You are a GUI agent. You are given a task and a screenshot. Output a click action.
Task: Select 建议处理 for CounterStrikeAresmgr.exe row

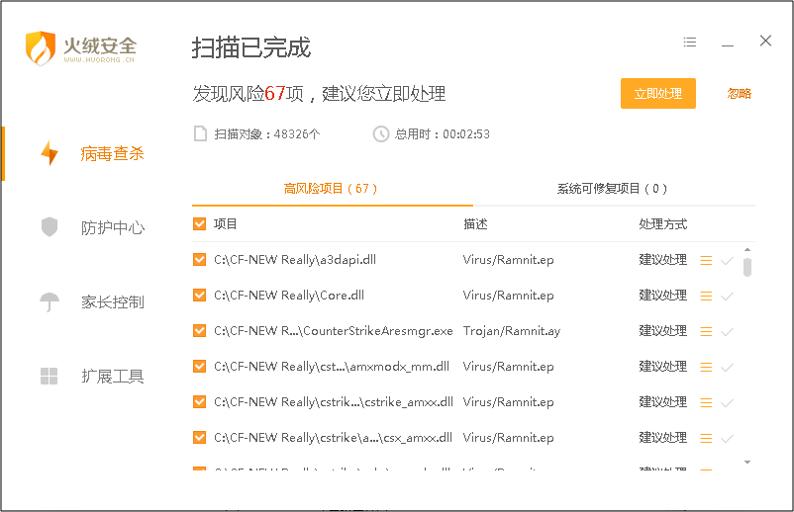[x=663, y=331]
